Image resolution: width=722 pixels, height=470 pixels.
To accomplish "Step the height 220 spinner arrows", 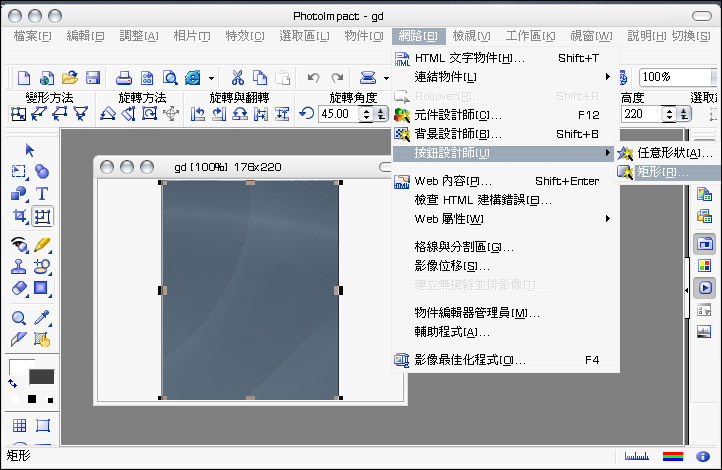I will tap(669, 114).
